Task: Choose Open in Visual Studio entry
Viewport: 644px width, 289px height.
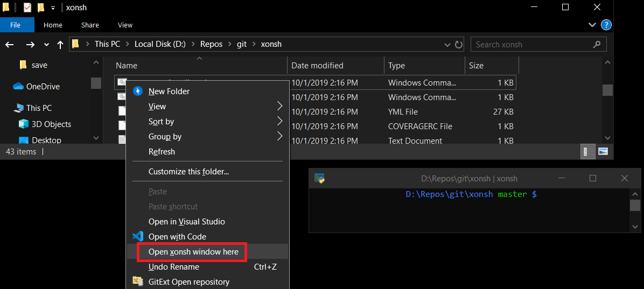Action: click(x=207, y=222)
